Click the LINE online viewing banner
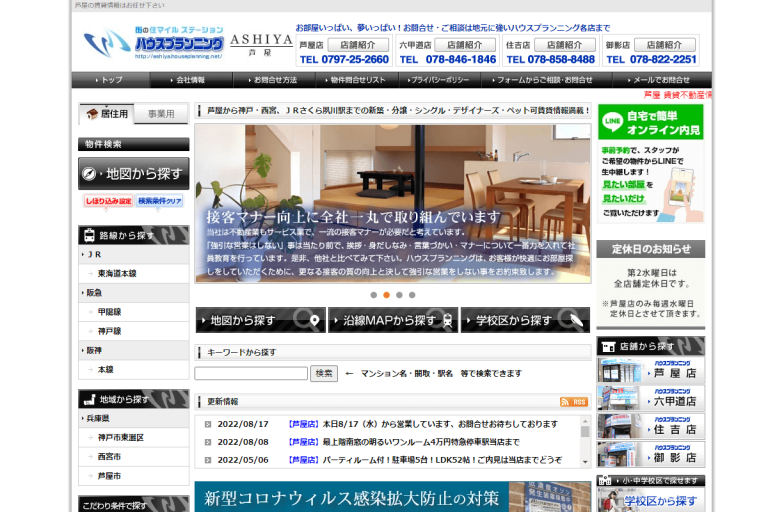 650,163
